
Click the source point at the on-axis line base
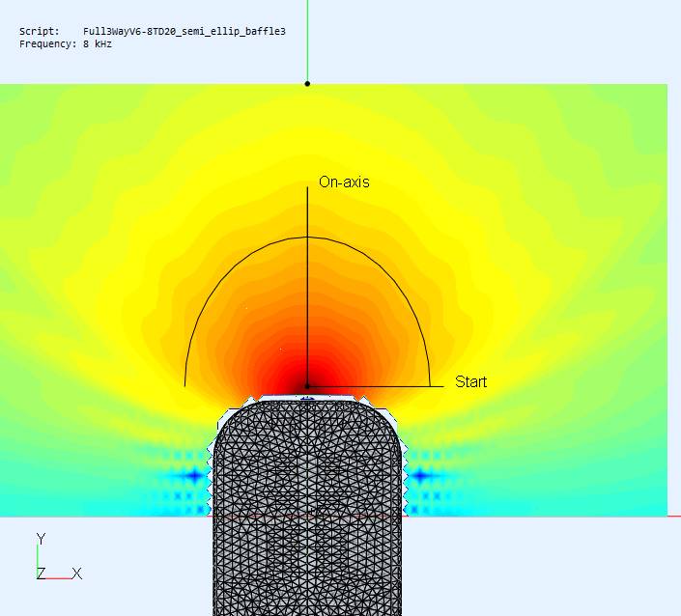307,386
